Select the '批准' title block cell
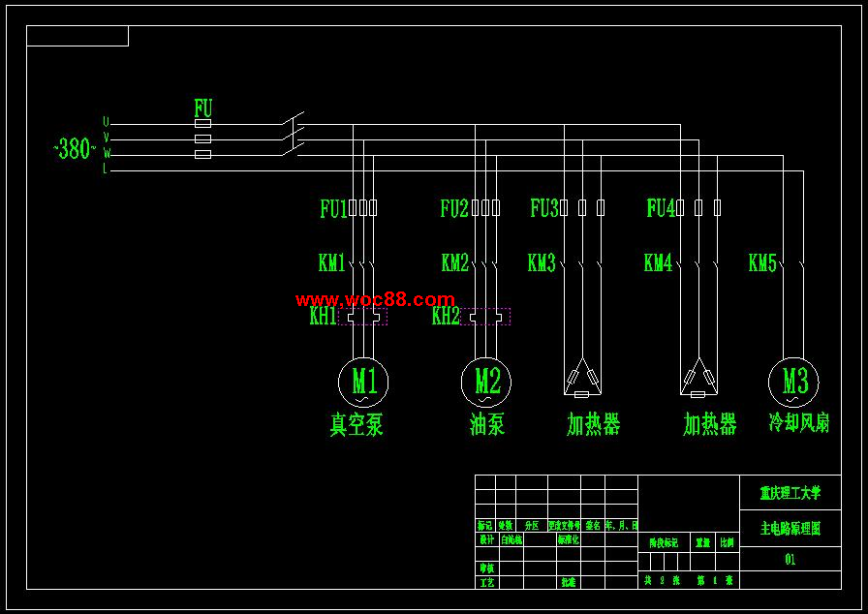Screen dimensions: 868x614 click(x=569, y=582)
